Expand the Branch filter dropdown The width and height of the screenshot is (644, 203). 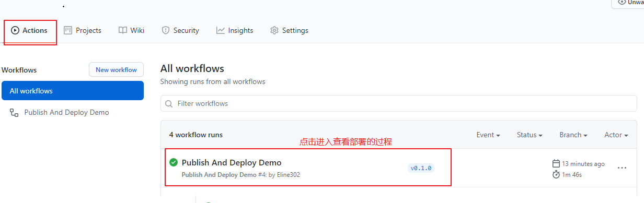[573, 135]
